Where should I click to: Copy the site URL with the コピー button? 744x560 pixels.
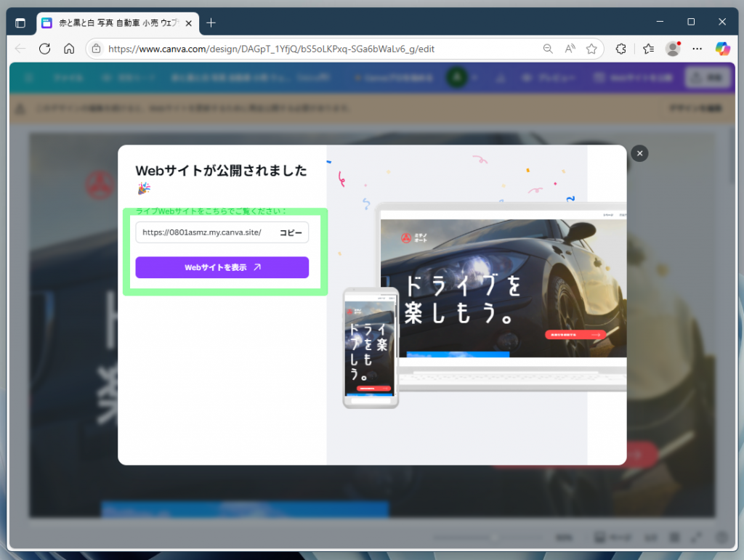(290, 232)
